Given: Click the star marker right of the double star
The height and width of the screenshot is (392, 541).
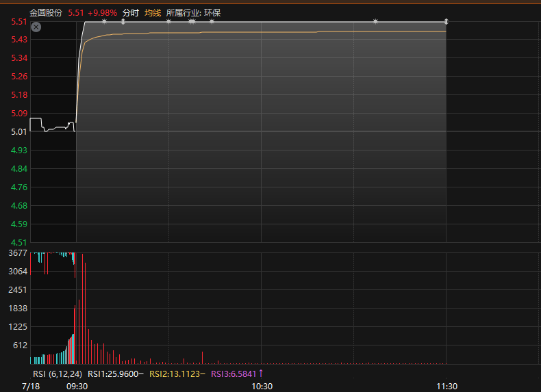Looking at the screenshot, I should coord(212,22).
